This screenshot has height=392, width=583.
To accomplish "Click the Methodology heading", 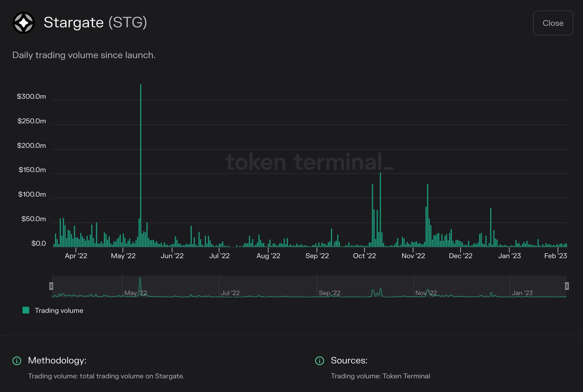I will 57,360.
